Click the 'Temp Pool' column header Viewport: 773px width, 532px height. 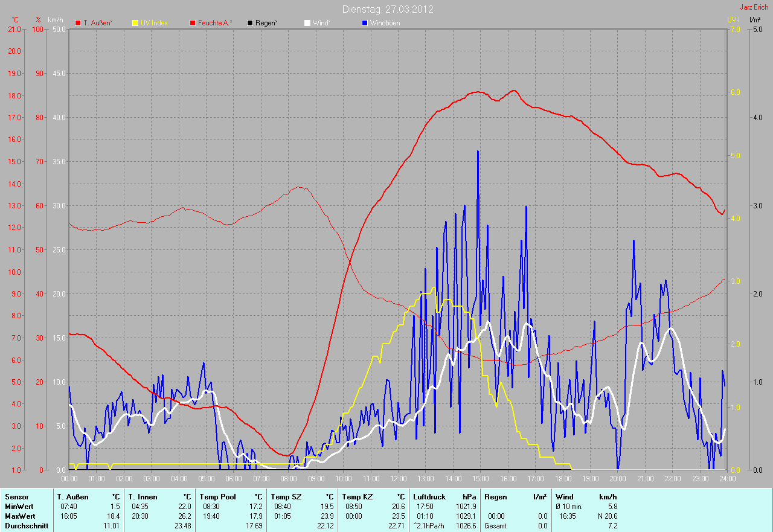(x=218, y=497)
